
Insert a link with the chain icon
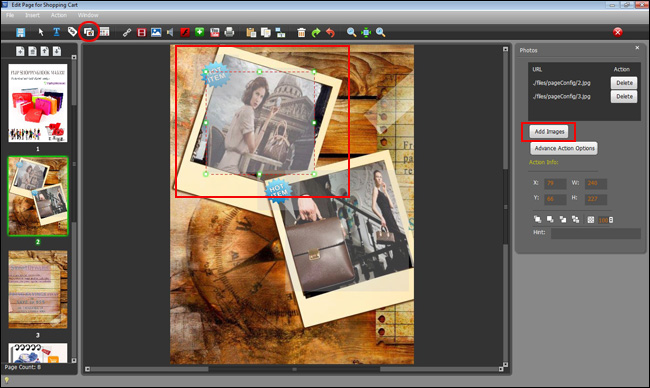click(127, 32)
